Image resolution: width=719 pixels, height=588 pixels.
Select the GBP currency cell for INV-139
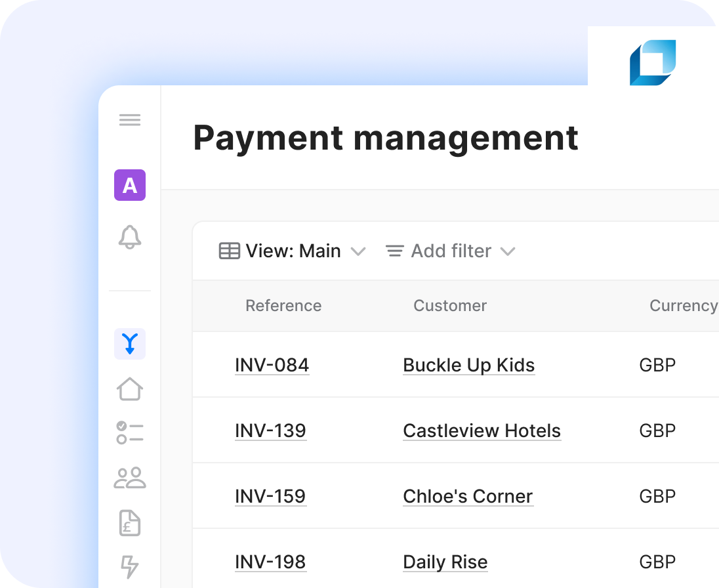(x=657, y=430)
